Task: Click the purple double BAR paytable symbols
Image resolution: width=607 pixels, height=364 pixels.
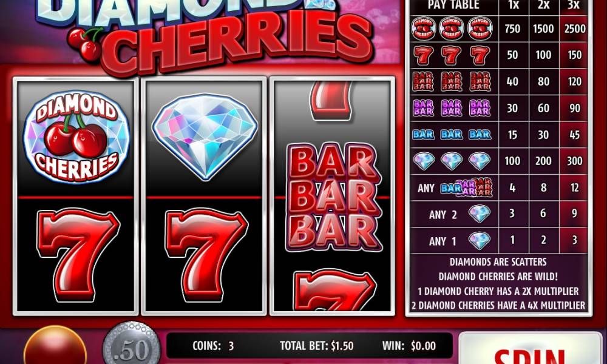Action: 452,108
